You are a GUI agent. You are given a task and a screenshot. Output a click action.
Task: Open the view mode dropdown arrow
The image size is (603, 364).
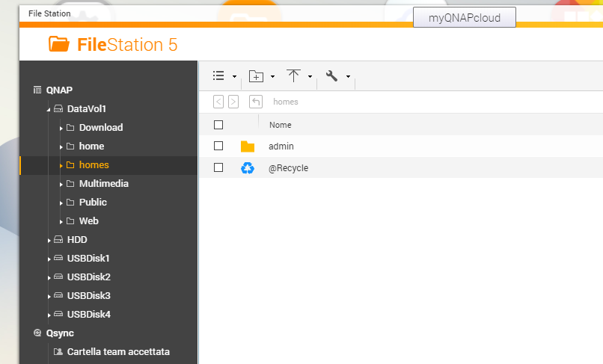pos(234,77)
